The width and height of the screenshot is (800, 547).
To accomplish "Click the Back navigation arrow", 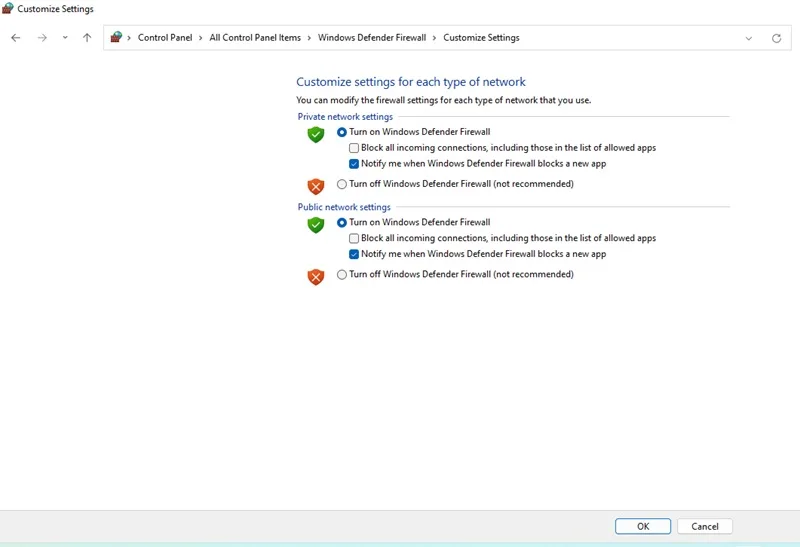I will [16, 38].
